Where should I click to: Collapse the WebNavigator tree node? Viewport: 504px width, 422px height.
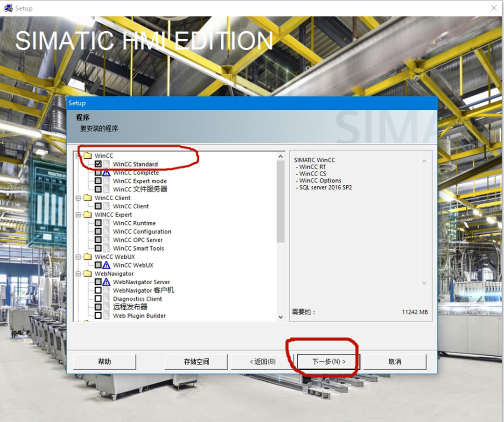pos(78,274)
